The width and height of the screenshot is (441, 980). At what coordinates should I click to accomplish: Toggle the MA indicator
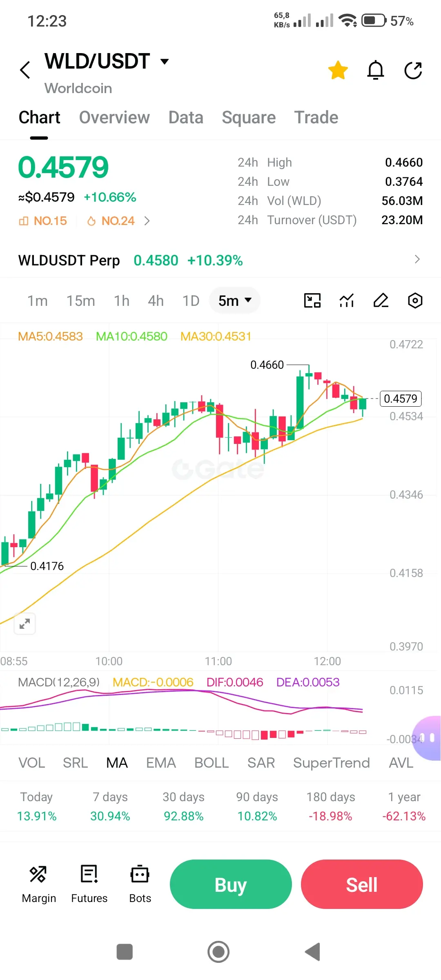tap(117, 763)
